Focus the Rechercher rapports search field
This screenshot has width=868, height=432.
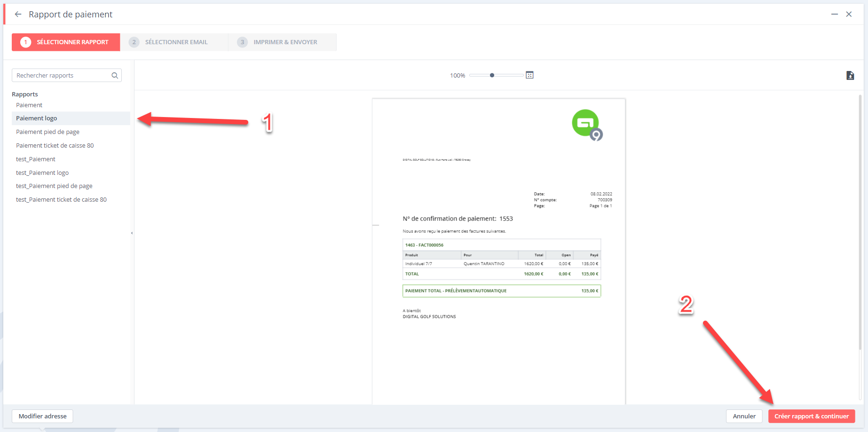pos(67,75)
